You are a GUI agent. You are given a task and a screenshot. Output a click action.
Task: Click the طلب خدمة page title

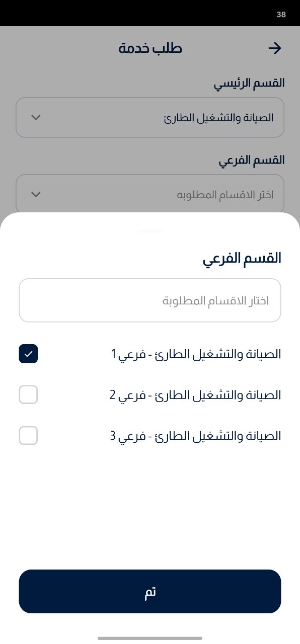[x=150, y=48]
